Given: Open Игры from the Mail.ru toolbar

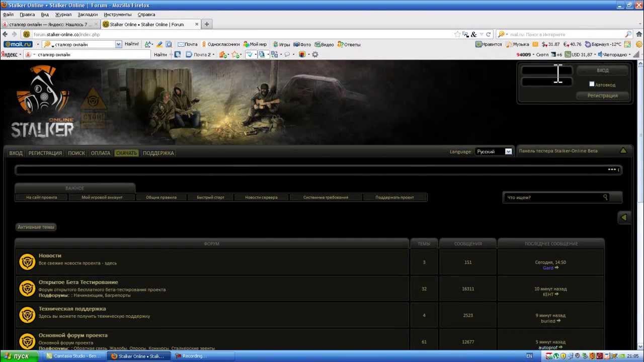Looking at the screenshot, I should coord(281,44).
